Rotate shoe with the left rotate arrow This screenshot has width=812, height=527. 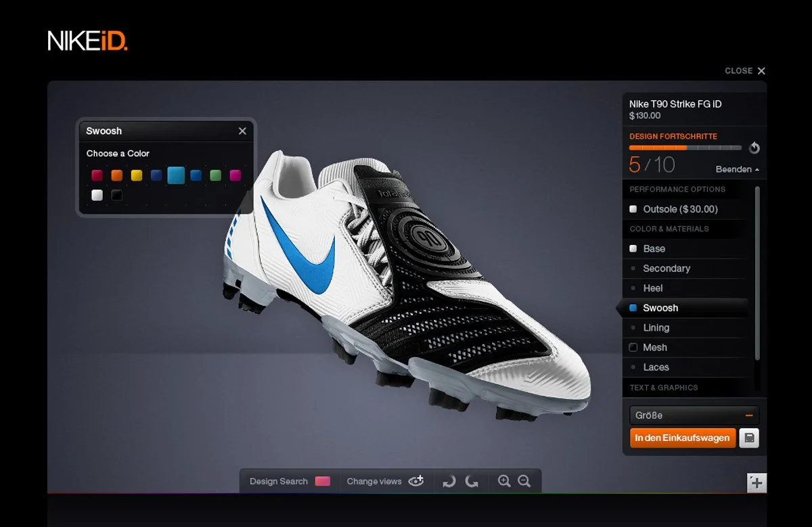[x=449, y=481]
